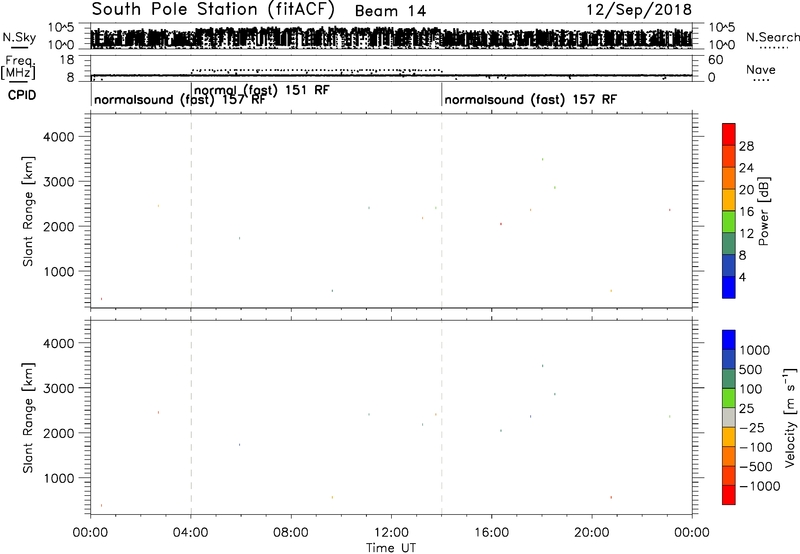Click the '1000' tick on lower Slant Range axis
800x554 pixels.
(59, 478)
